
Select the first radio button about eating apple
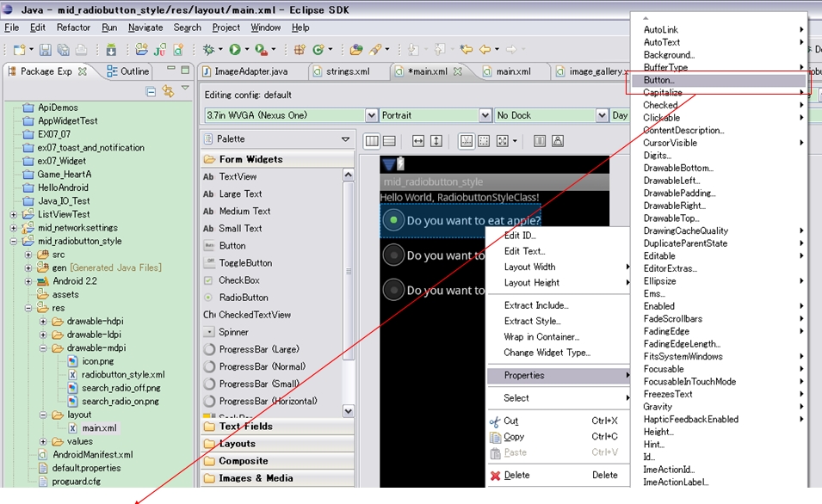click(393, 220)
